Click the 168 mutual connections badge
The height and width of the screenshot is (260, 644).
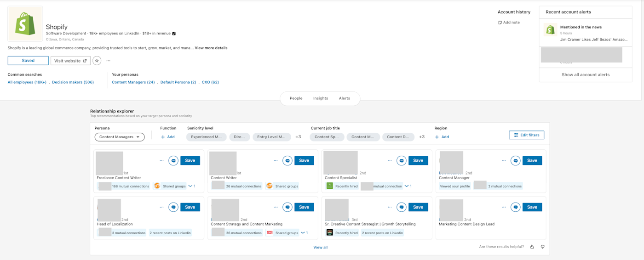coord(124,186)
